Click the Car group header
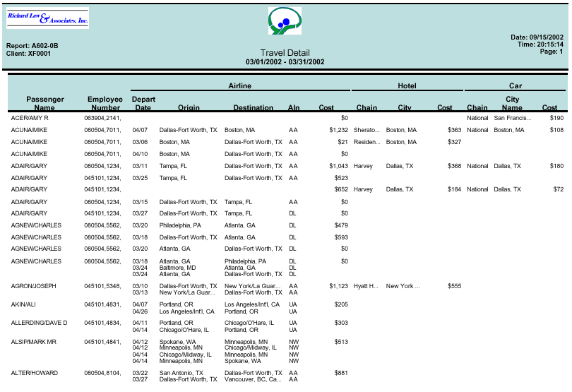The width and height of the screenshot is (572, 392). (x=516, y=85)
